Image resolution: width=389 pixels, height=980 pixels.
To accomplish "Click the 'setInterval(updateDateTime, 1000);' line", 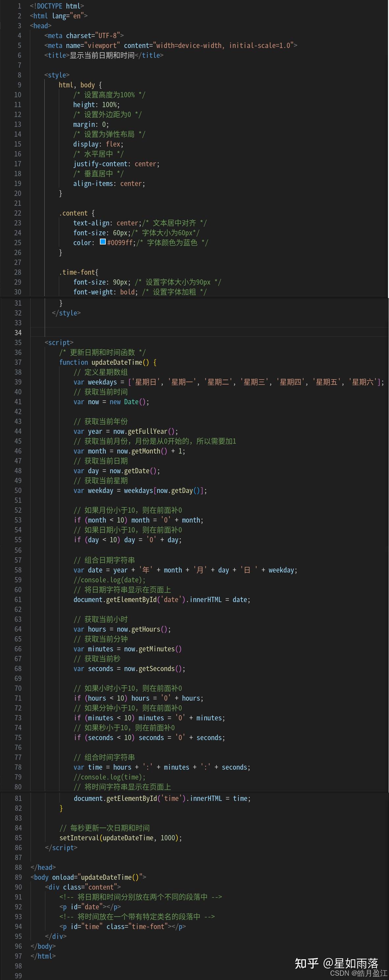I will click(121, 838).
